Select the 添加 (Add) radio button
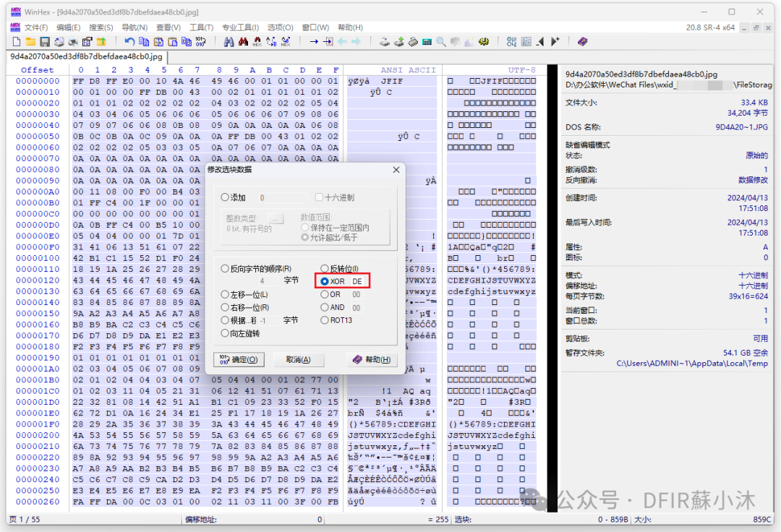 pyautogui.click(x=225, y=197)
